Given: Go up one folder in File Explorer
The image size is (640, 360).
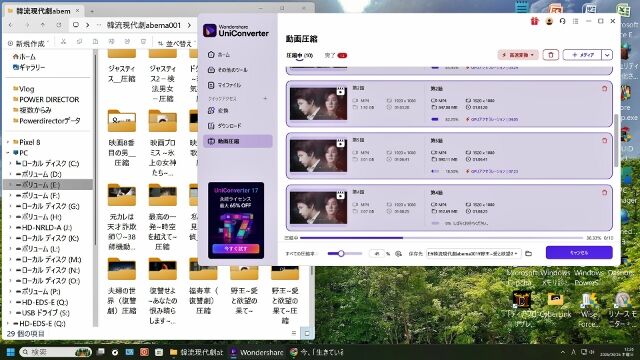Looking at the screenshot, I should point(43,25).
